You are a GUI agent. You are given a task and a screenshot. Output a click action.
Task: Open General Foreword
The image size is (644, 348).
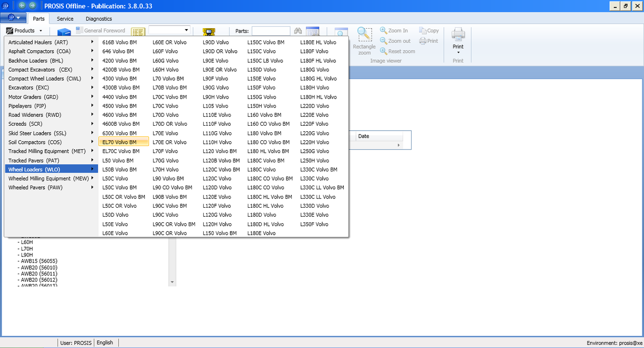click(x=101, y=30)
